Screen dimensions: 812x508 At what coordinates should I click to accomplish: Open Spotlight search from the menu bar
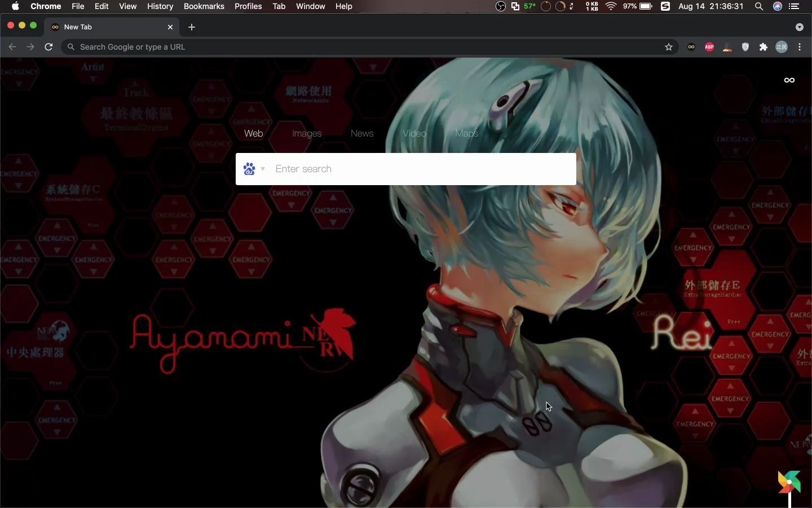point(758,6)
